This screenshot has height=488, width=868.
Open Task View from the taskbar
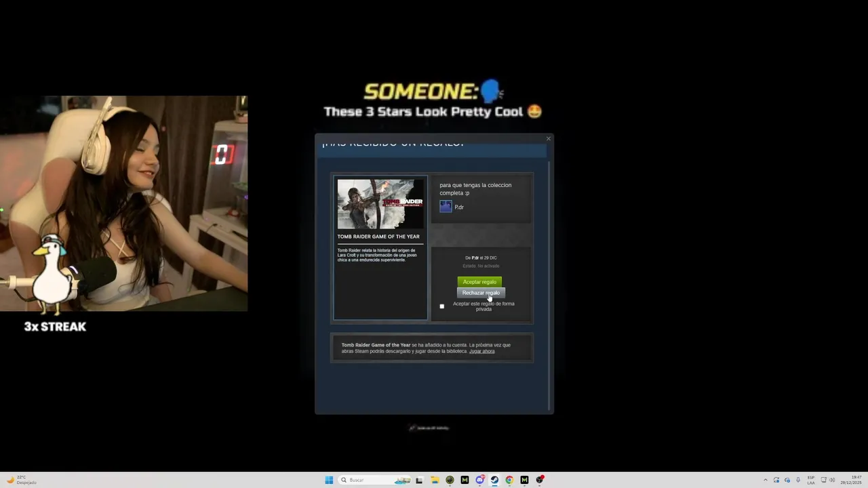click(419, 480)
